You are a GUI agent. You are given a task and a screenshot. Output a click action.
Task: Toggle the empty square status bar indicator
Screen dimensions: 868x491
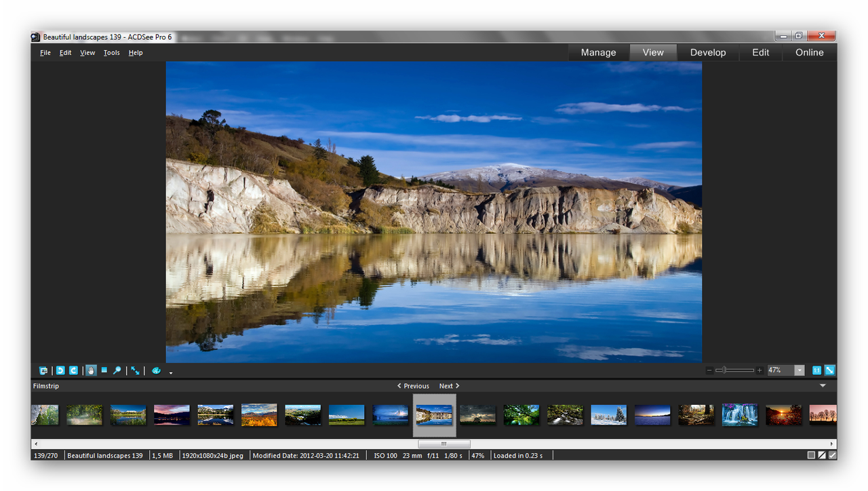(811, 455)
